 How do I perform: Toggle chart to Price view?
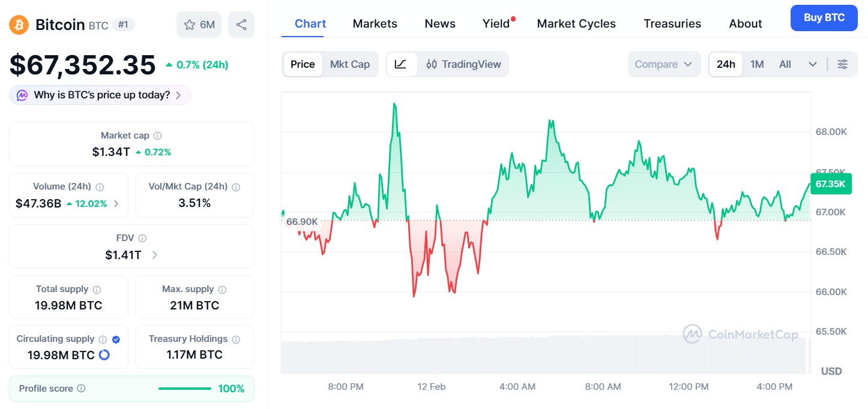(303, 64)
